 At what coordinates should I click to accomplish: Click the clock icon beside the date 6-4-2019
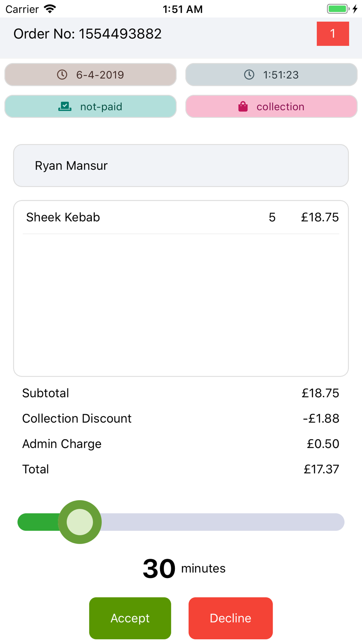(62, 75)
